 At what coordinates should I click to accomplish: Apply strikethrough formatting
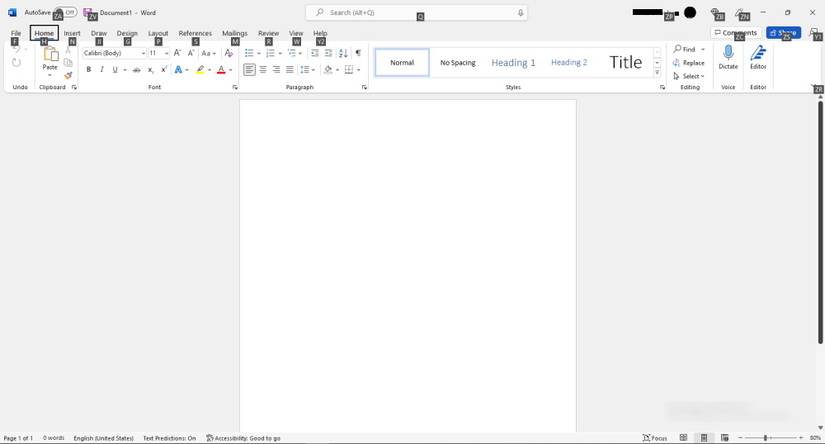136,69
